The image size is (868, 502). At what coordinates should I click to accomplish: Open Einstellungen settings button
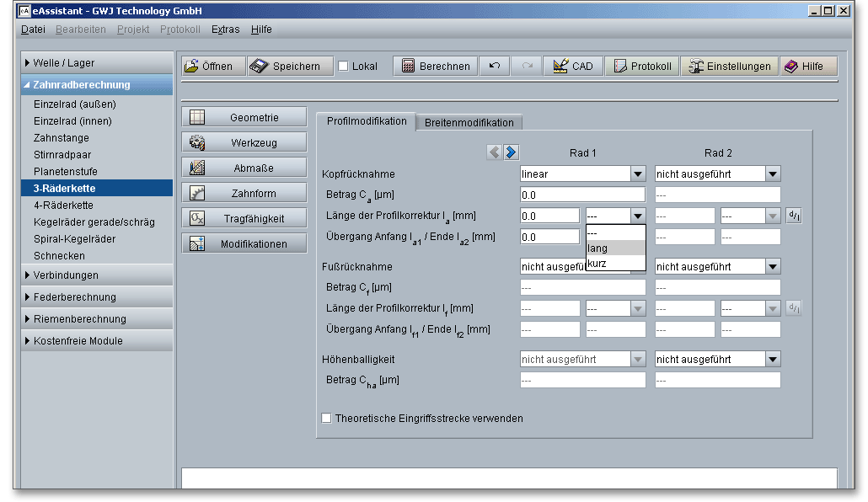tap(729, 67)
